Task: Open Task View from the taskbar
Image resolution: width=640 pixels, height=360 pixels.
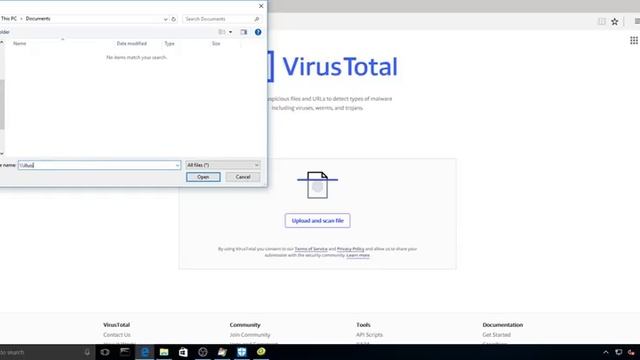Action: 105,352
